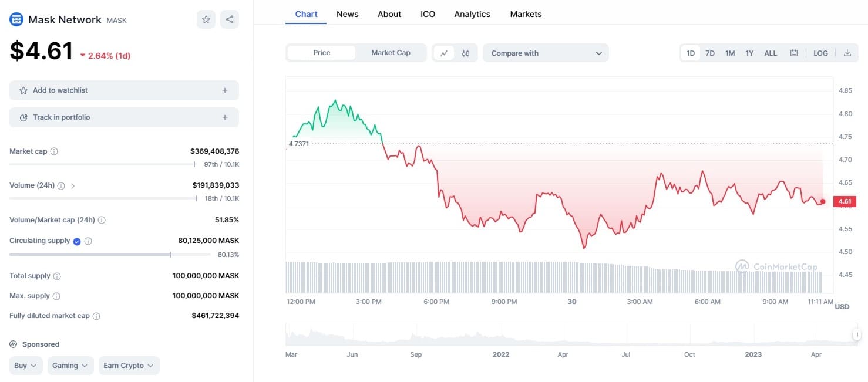Open the calendar date range icon
The height and width of the screenshot is (382, 868).
[x=794, y=53]
